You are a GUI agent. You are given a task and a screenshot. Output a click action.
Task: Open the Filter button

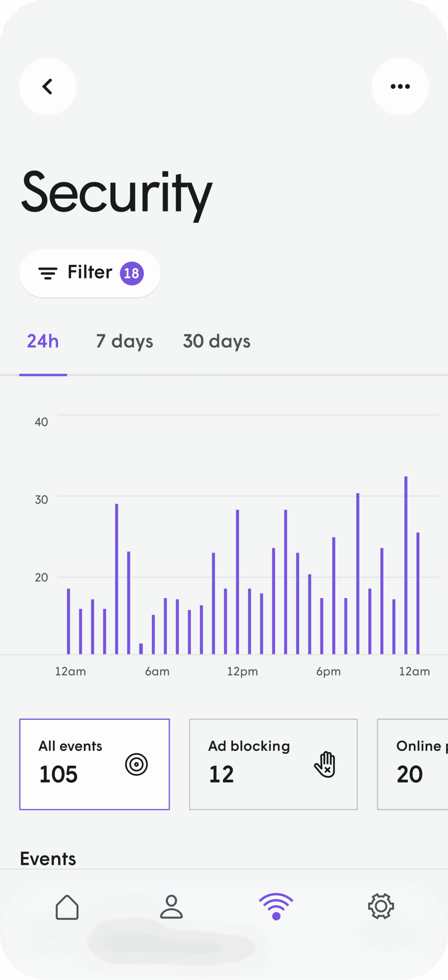click(x=90, y=273)
